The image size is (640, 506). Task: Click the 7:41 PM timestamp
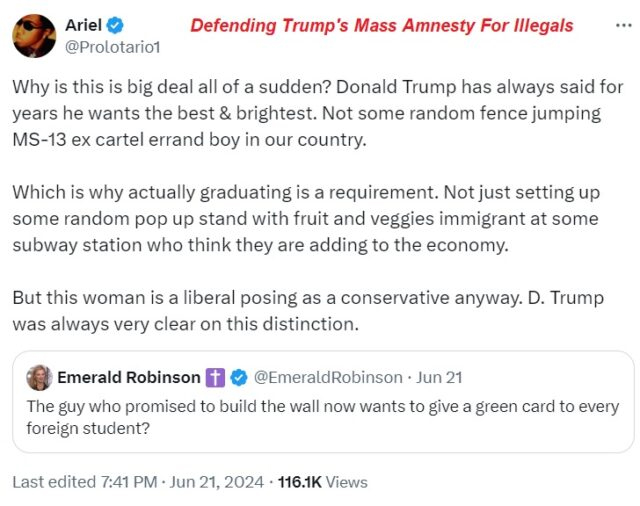[128, 482]
